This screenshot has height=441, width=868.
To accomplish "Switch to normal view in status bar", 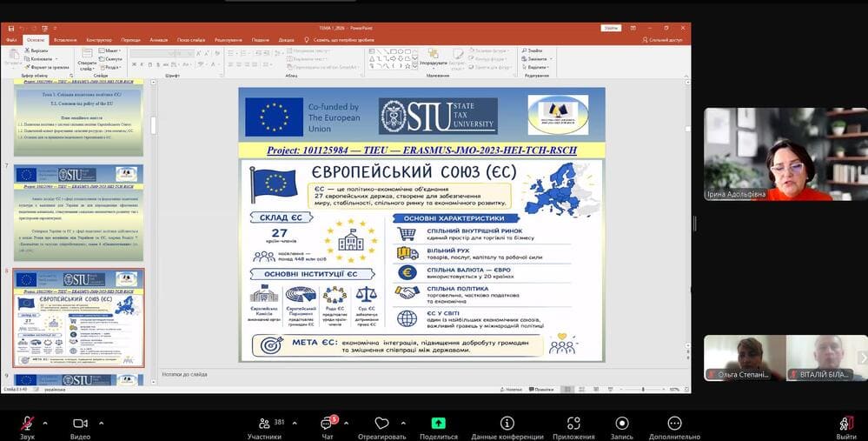I will (567, 390).
